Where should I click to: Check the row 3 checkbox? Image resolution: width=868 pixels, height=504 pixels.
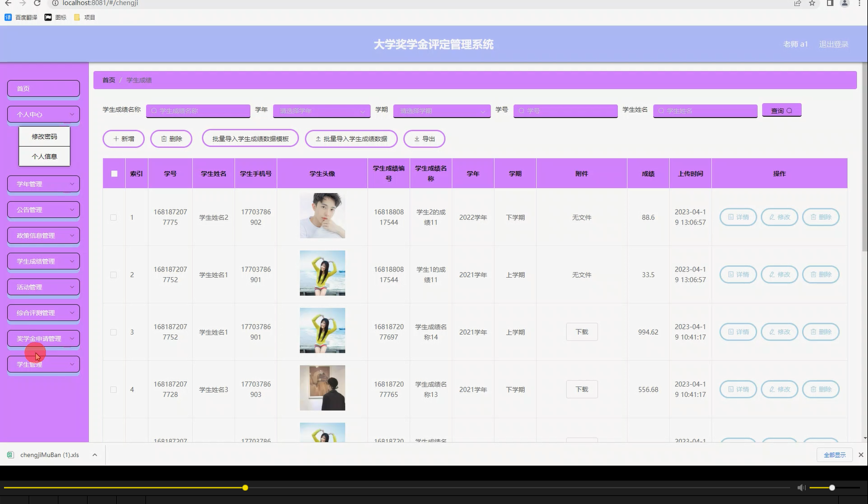point(113,332)
